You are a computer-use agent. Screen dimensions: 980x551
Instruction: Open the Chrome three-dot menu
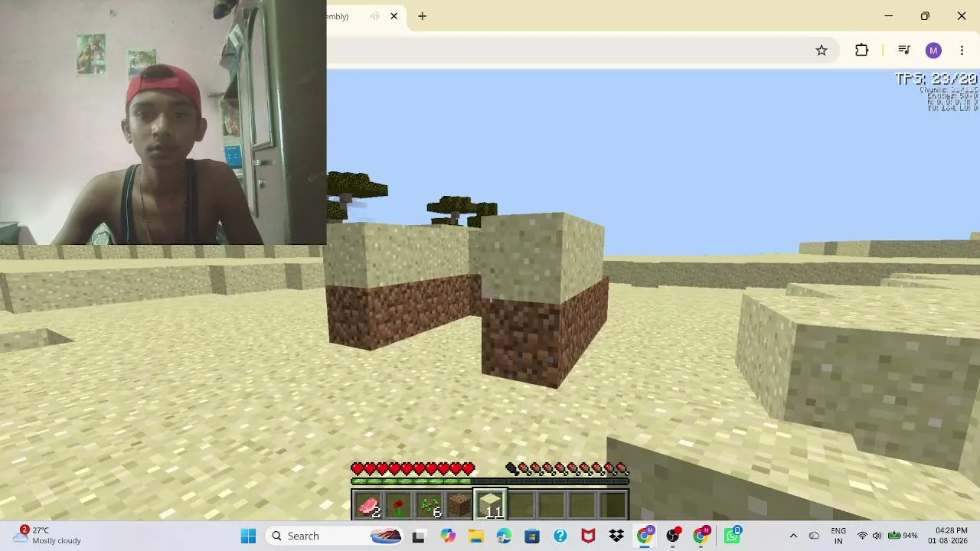click(x=962, y=51)
